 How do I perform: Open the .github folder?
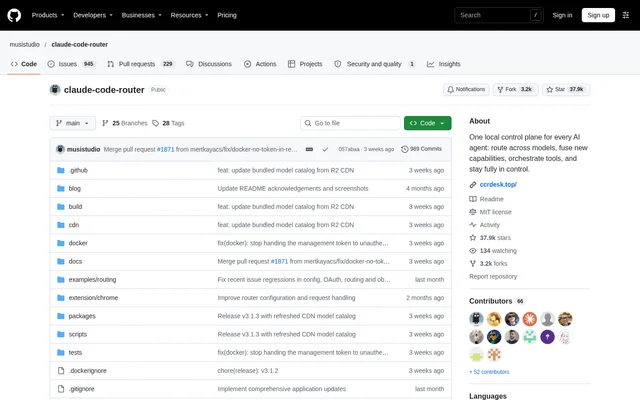click(78, 170)
